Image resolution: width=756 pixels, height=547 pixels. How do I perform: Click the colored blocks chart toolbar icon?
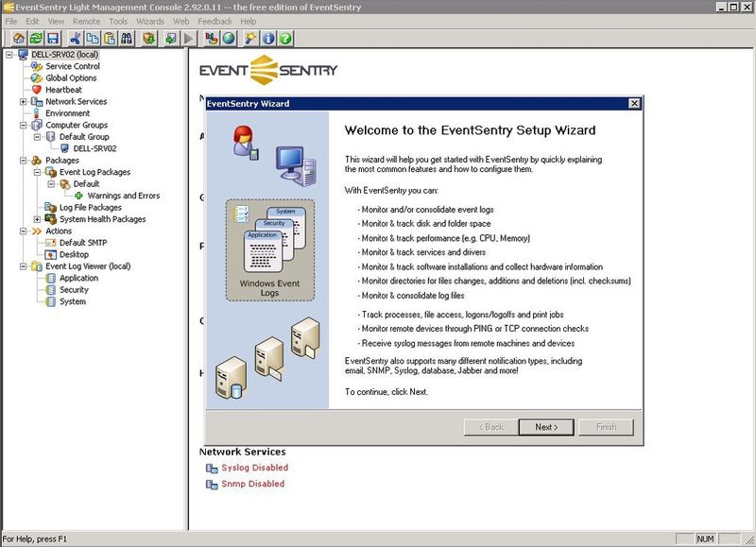pyautogui.click(x=212, y=38)
